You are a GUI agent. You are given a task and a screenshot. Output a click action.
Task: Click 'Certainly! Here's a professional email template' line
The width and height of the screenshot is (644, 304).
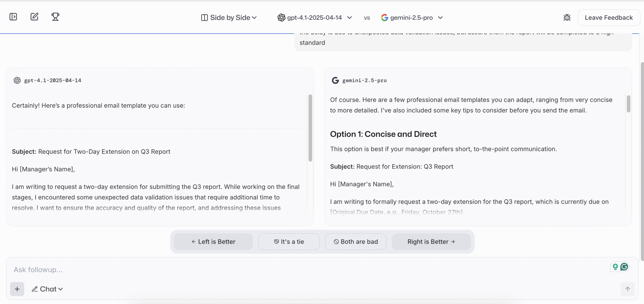coord(98,106)
